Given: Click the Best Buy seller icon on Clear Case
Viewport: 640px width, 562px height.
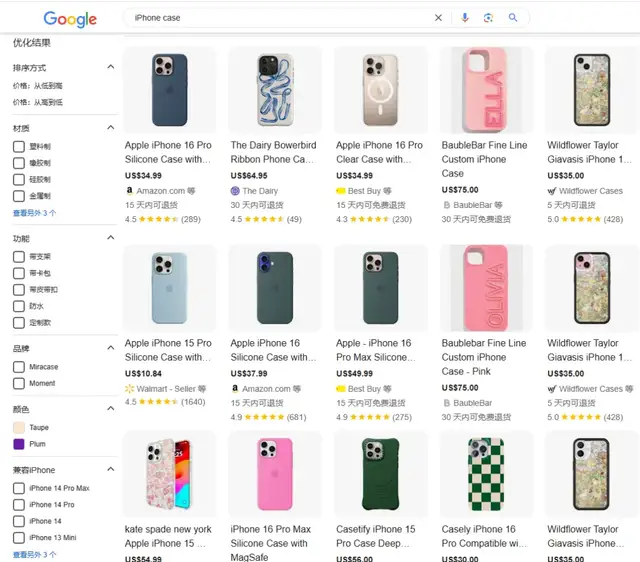Looking at the screenshot, I should click(x=341, y=190).
